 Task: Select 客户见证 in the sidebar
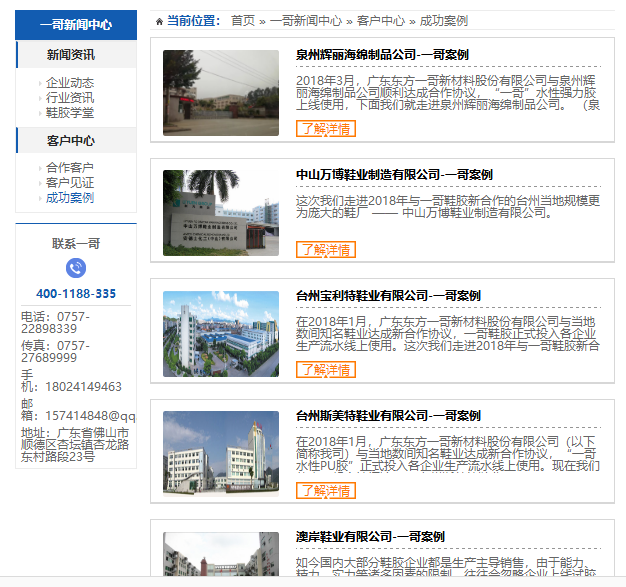pyautogui.click(x=70, y=182)
